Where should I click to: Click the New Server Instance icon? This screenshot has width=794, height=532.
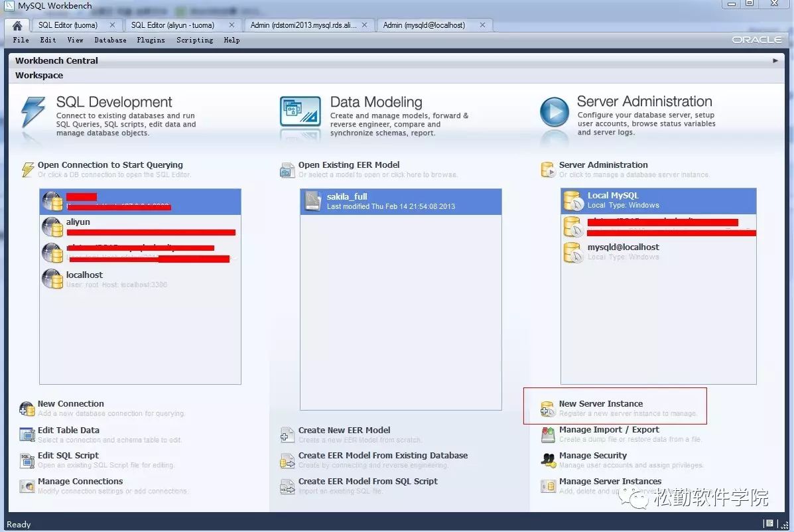tap(548, 409)
